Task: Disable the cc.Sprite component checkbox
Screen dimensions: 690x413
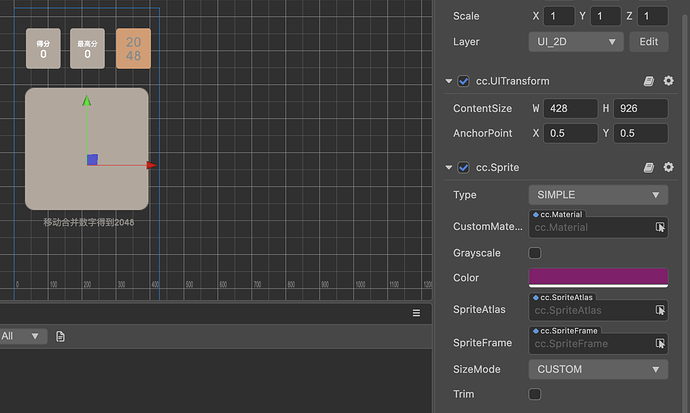Action: [x=464, y=167]
